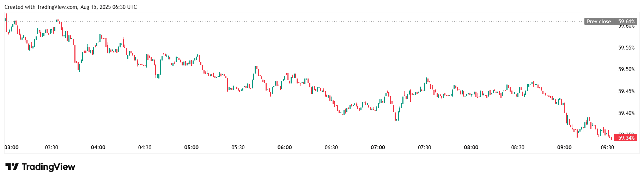644x180 pixels.
Task: Select the 03:30 time axis label
Action: point(51,147)
